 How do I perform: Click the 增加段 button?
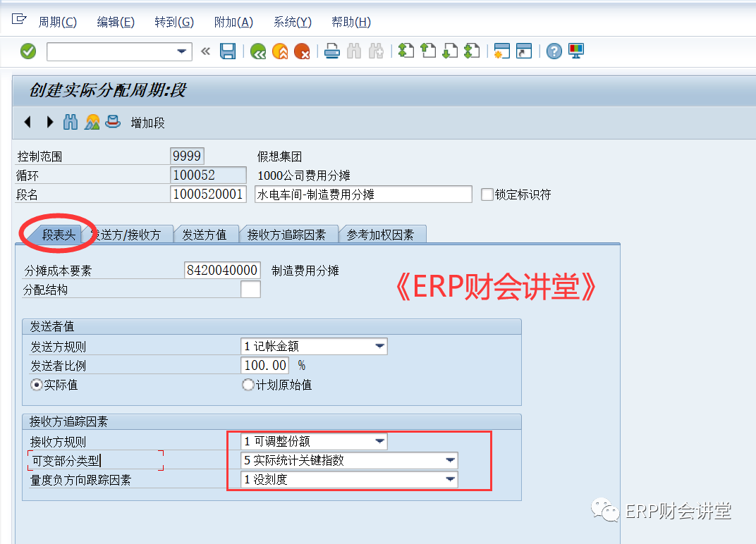(147, 123)
